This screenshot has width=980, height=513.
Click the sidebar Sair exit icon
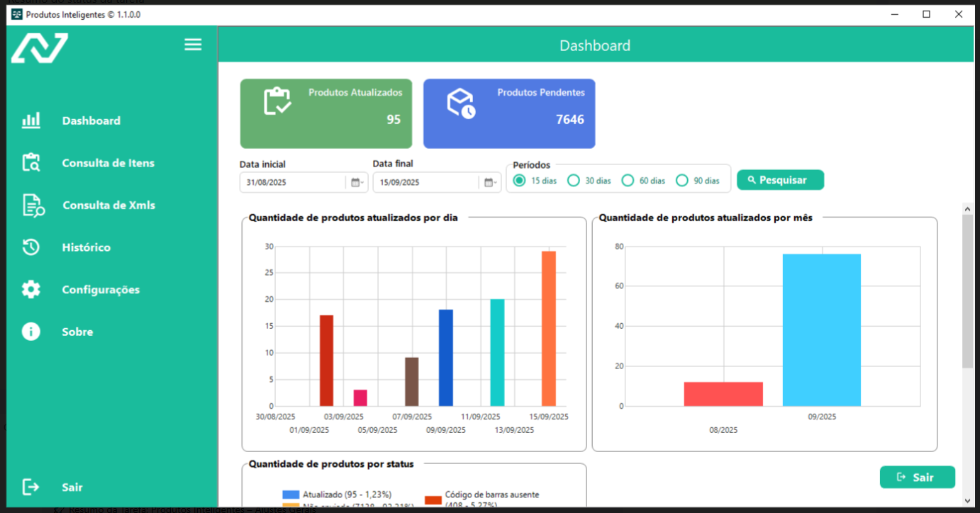[31, 487]
